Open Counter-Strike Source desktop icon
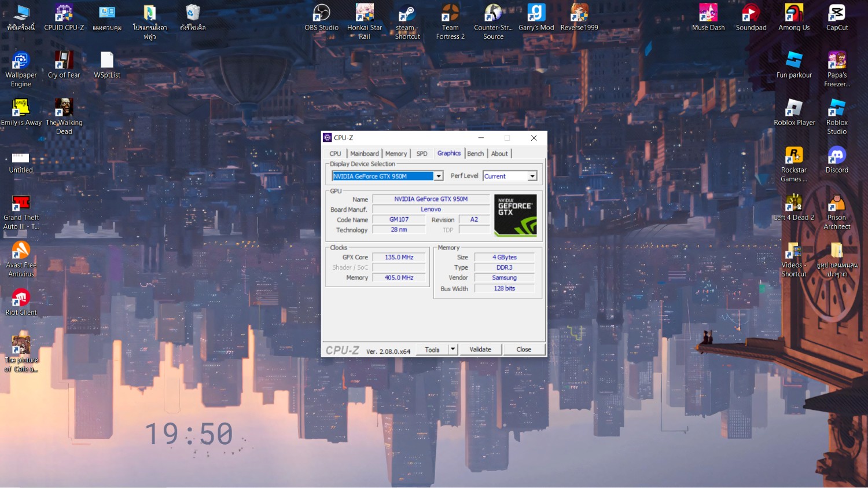This screenshot has width=868, height=488. [493, 21]
